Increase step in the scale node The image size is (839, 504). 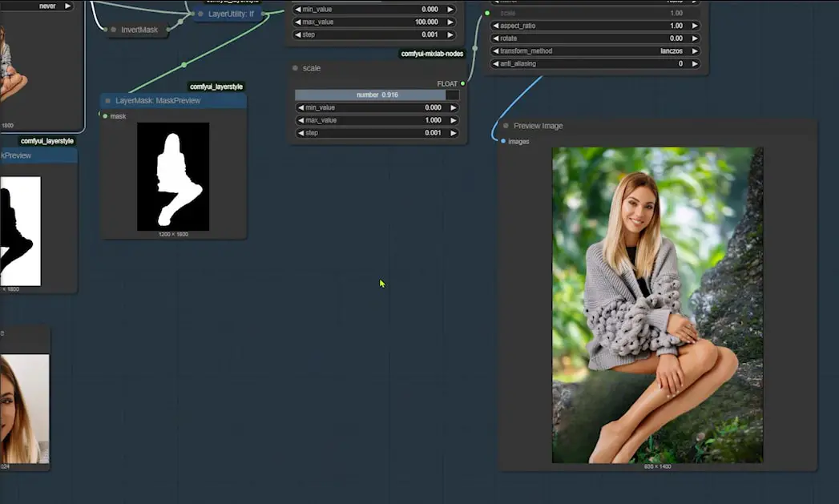[454, 133]
